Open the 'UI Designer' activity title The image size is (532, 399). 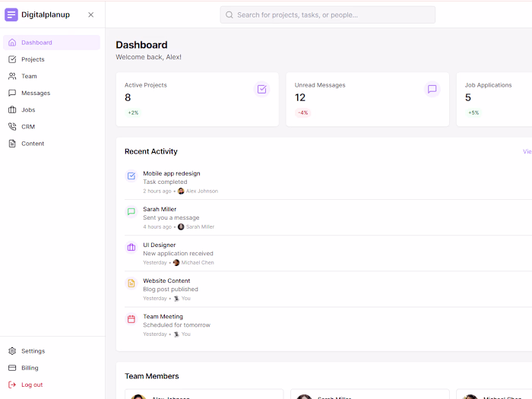coord(160,245)
